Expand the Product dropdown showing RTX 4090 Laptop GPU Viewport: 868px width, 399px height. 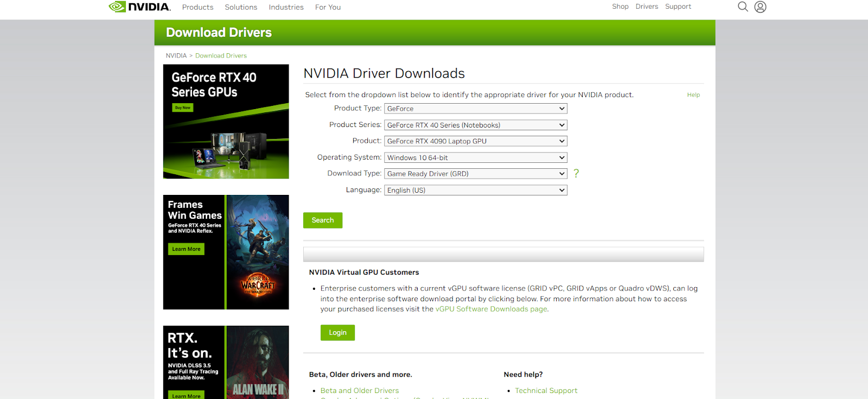click(x=476, y=141)
